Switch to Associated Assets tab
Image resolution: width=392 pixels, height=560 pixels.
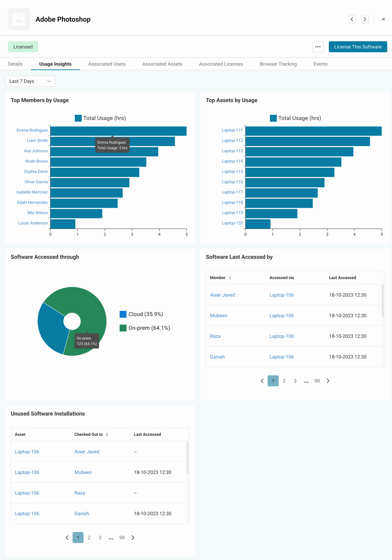tap(162, 64)
